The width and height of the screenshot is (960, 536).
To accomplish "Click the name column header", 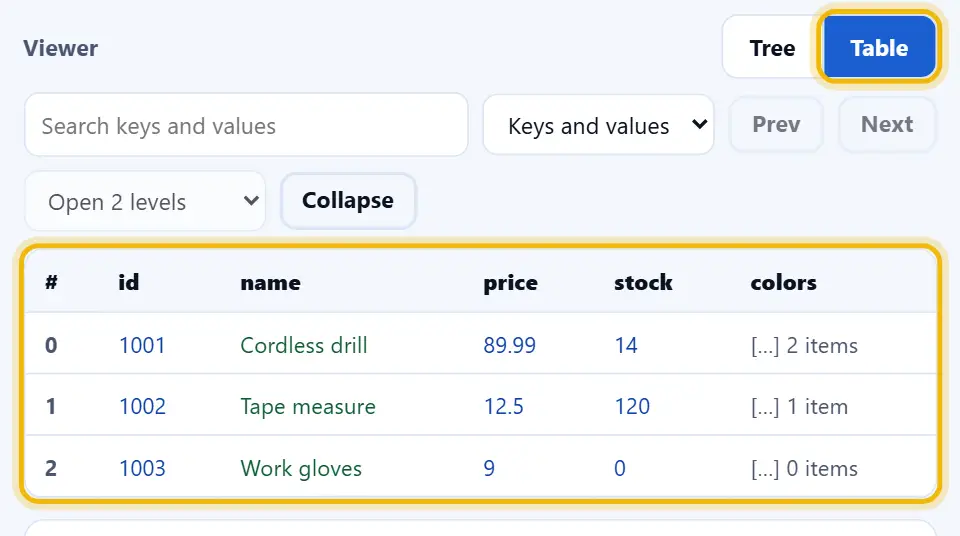I will 271,282.
